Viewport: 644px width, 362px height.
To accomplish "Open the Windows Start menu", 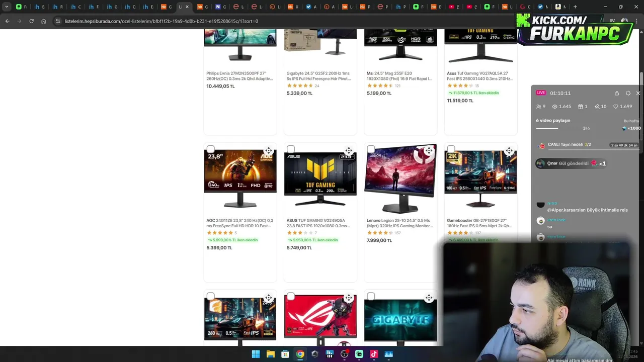I will pos(256,354).
